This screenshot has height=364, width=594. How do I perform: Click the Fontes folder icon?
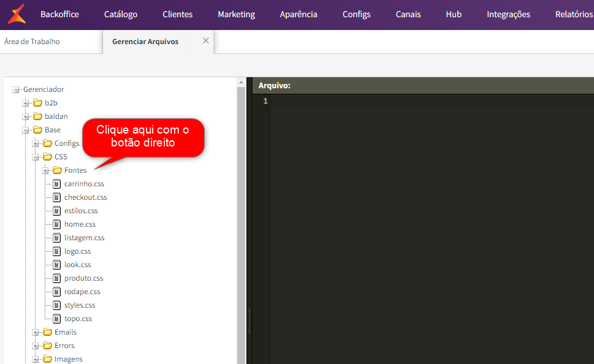click(57, 170)
